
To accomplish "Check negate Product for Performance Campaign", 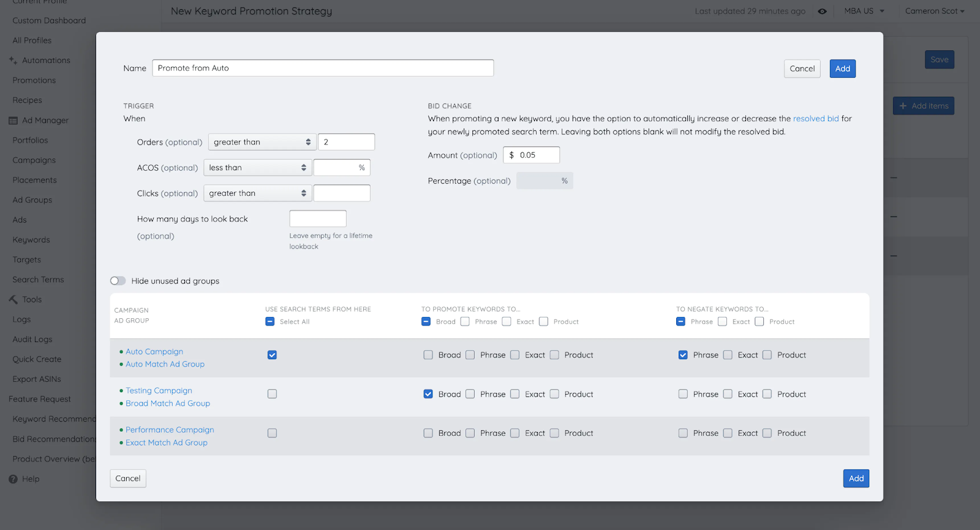I will pos(767,433).
